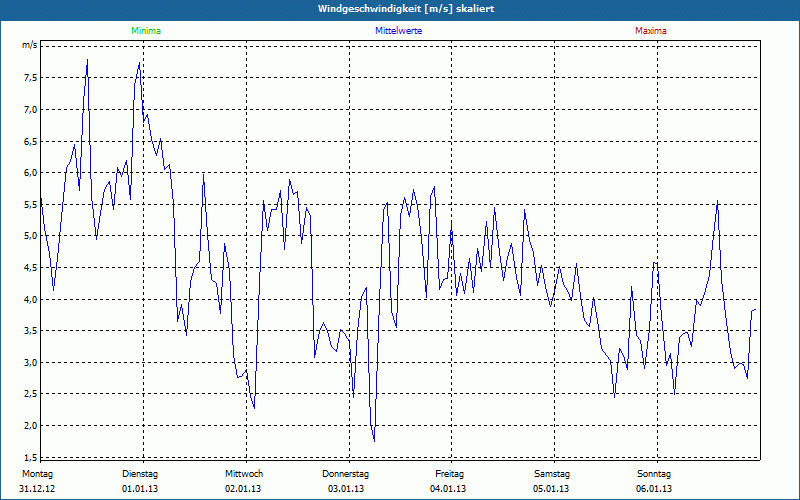Click the 3,5 y-axis value
The image size is (800, 500).
coord(30,331)
